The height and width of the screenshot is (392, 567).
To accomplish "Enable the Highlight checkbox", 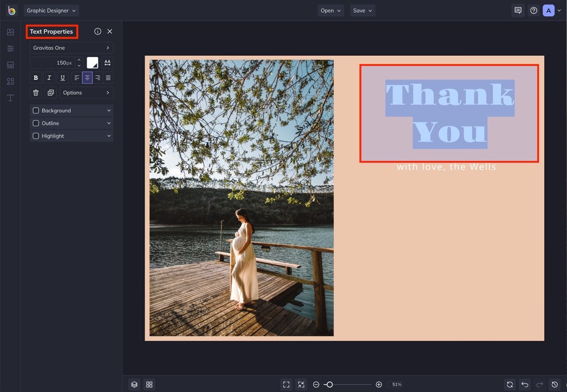I will [x=36, y=136].
